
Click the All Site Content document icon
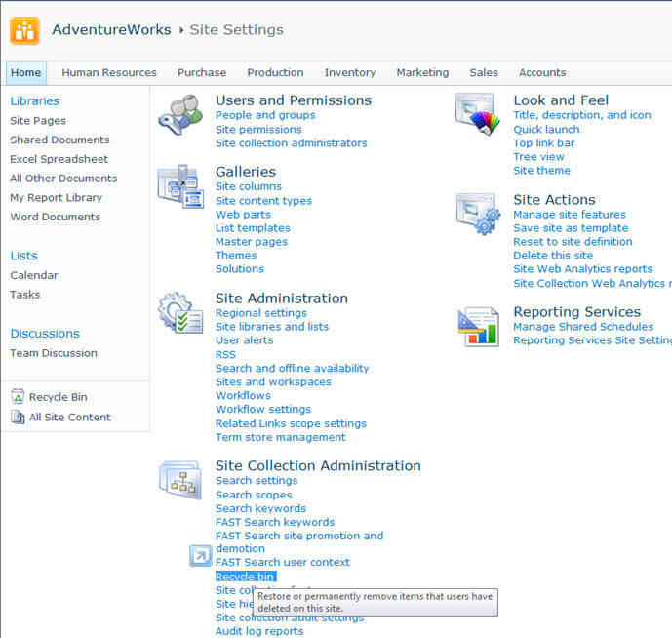pyautogui.click(x=18, y=417)
